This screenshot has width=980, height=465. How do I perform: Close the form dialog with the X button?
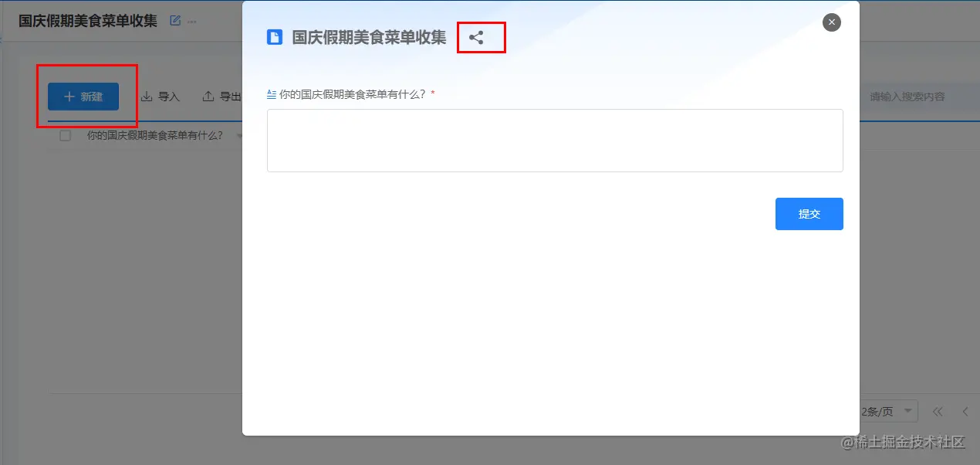point(831,22)
